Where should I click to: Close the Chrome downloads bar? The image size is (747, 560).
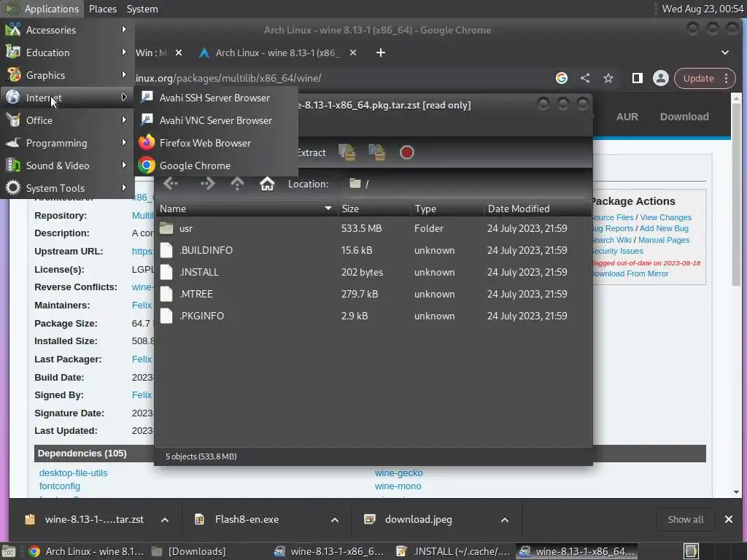pos(729,519)
